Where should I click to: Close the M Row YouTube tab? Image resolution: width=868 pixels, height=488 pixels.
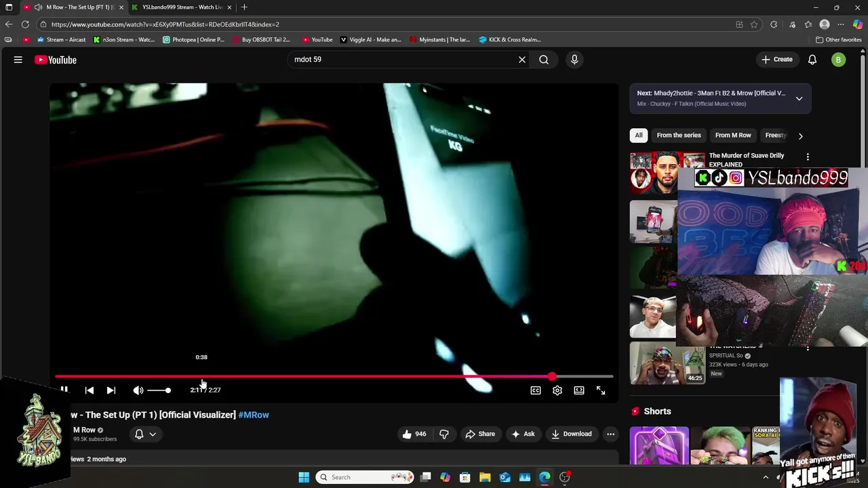tap(121, 7)
